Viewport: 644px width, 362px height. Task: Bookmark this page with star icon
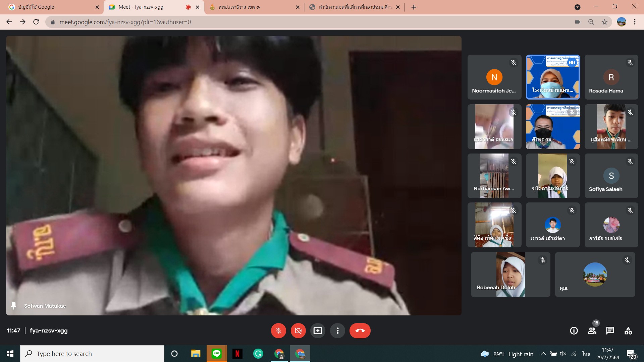[x=604, y=22]
